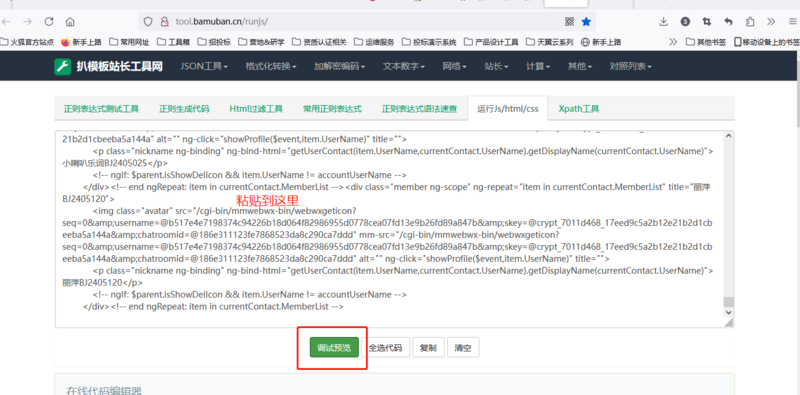
Task: Open the 格式化转换 dropdown
Action: [271, 66]
